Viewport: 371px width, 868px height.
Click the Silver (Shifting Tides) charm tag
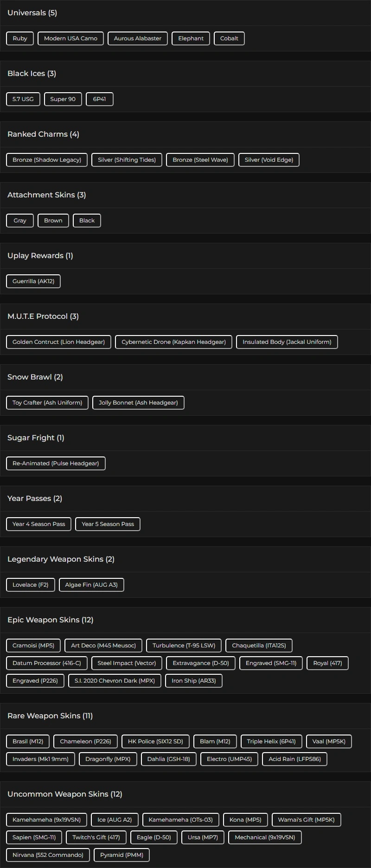(127, 160)
